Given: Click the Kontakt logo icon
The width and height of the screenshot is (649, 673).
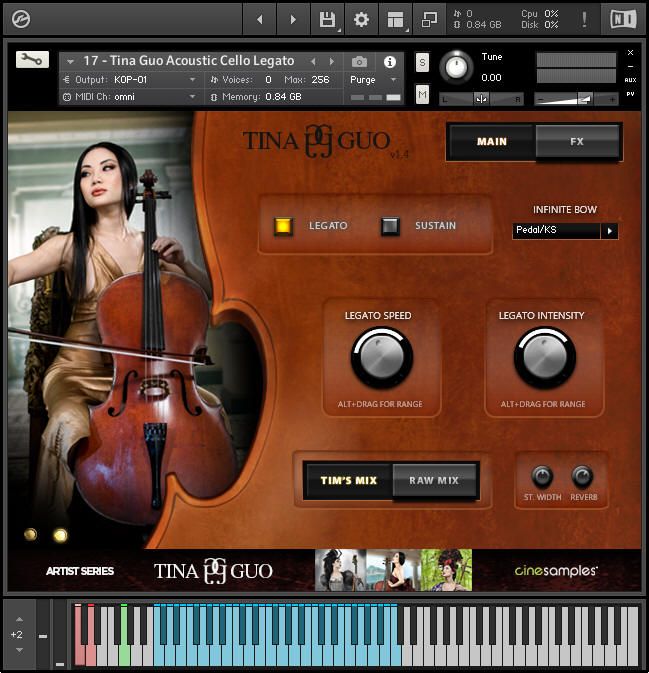Looking at the screenshot, I should click(20, 19).
